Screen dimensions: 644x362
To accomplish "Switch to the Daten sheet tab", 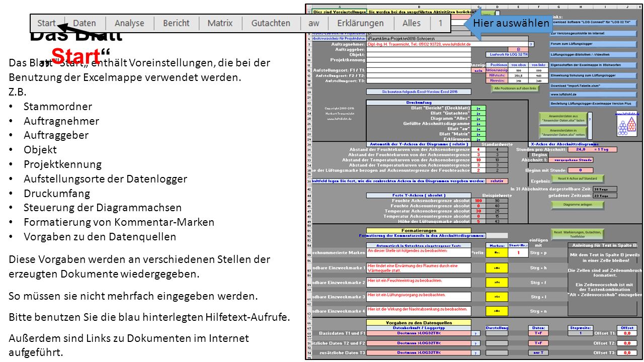I will 85,23.
